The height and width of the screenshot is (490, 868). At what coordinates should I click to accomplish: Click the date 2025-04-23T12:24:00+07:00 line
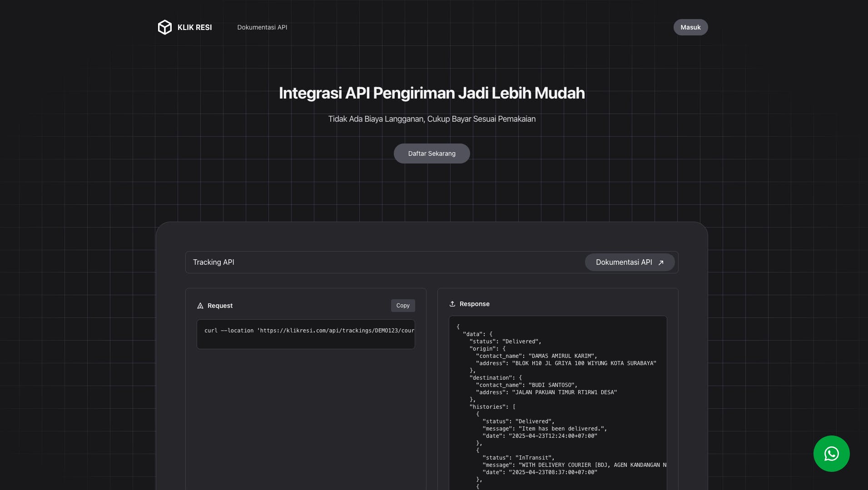point(540,436)
